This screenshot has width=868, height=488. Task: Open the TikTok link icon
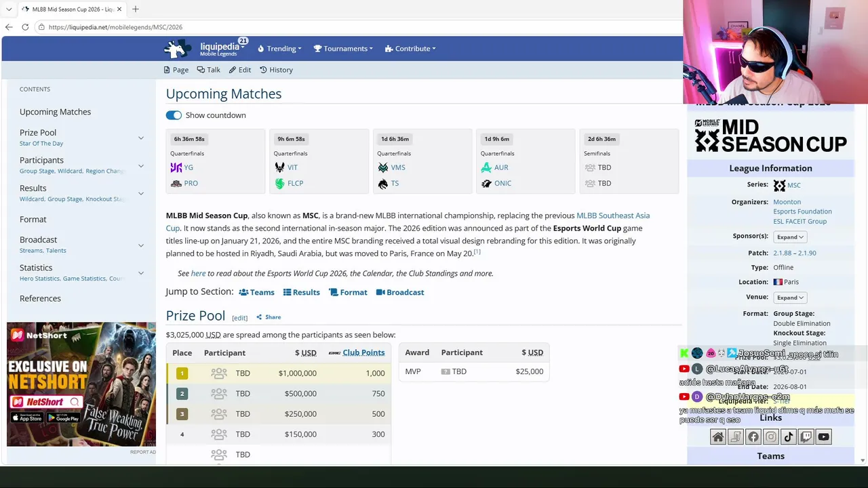[789, 437]
